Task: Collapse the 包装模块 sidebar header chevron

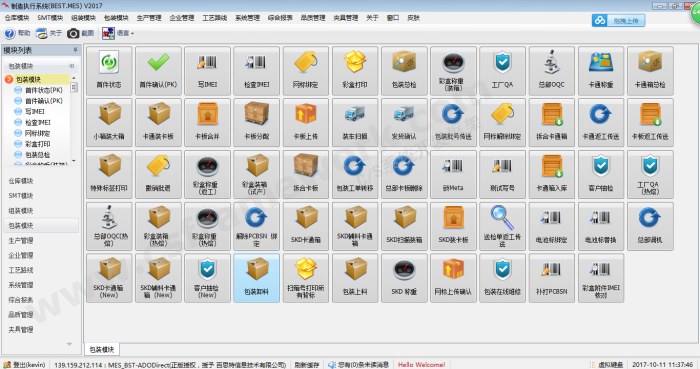Action: point(71,66)
